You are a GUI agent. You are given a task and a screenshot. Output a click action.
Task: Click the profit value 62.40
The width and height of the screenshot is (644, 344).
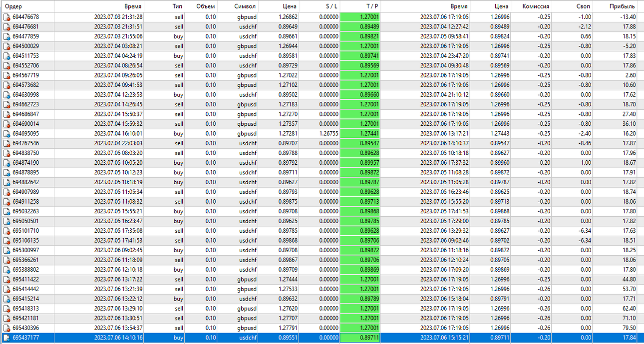point(628,309)
